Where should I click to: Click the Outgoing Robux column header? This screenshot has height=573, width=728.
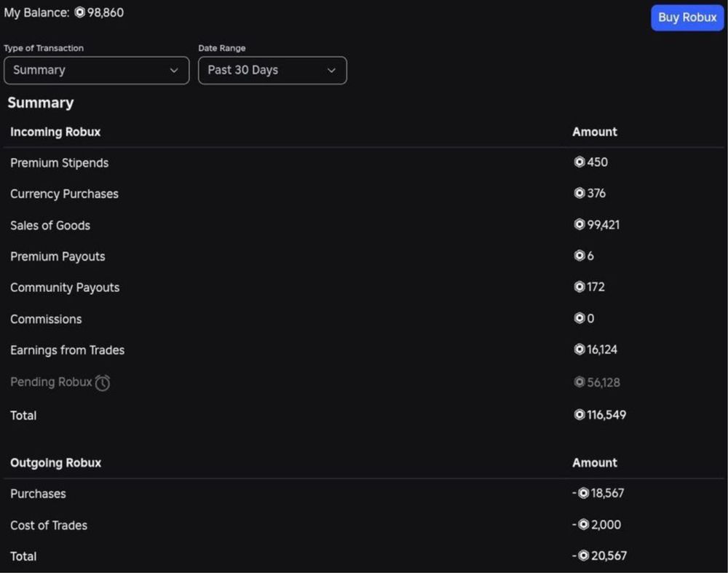point(56,462)
